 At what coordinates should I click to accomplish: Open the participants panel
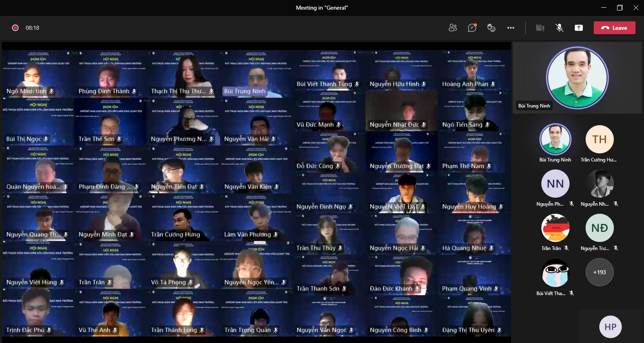point(452,28)
